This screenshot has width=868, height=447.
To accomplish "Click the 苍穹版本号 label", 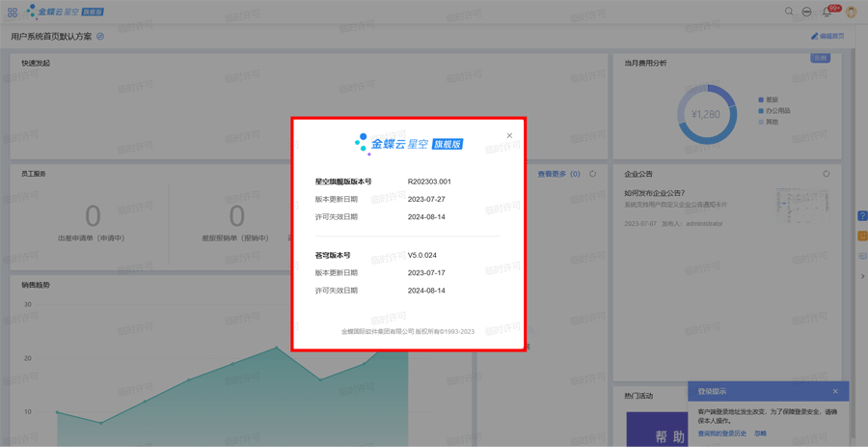I will [x=333, y=255].
